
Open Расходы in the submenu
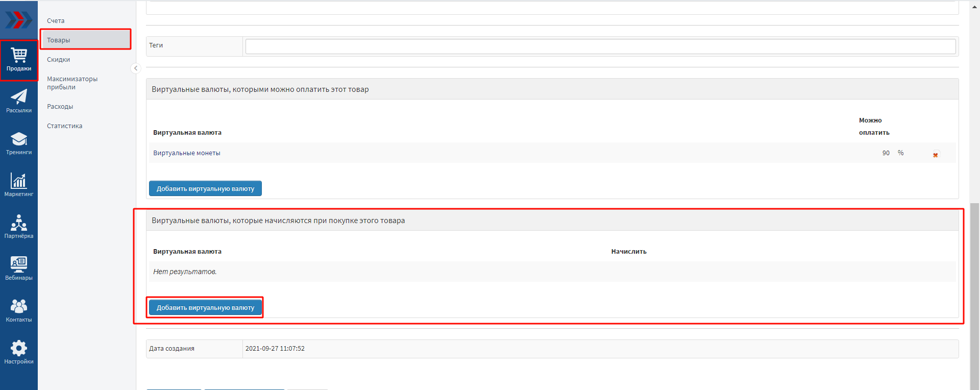click(x=60, y=107)
